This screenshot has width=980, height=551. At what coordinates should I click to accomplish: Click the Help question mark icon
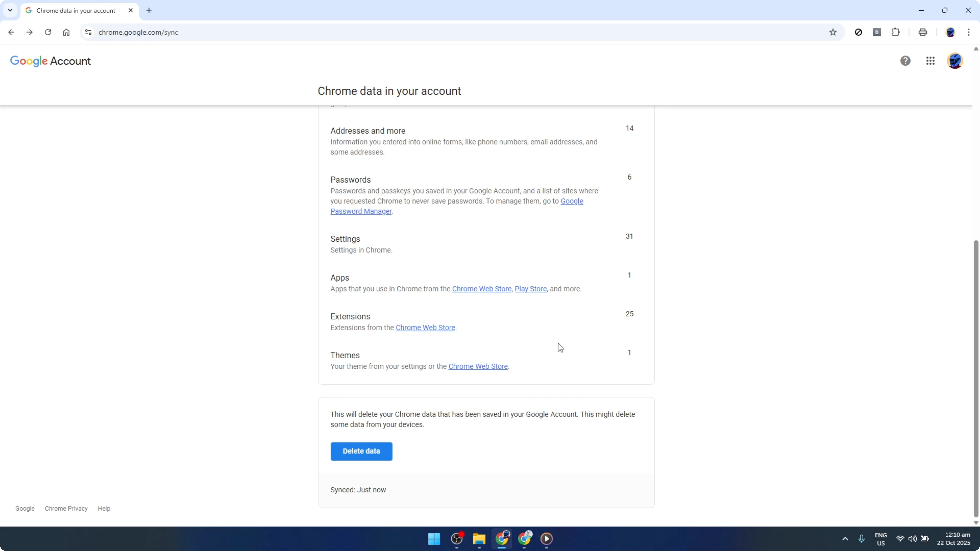(x=905, y=61)
